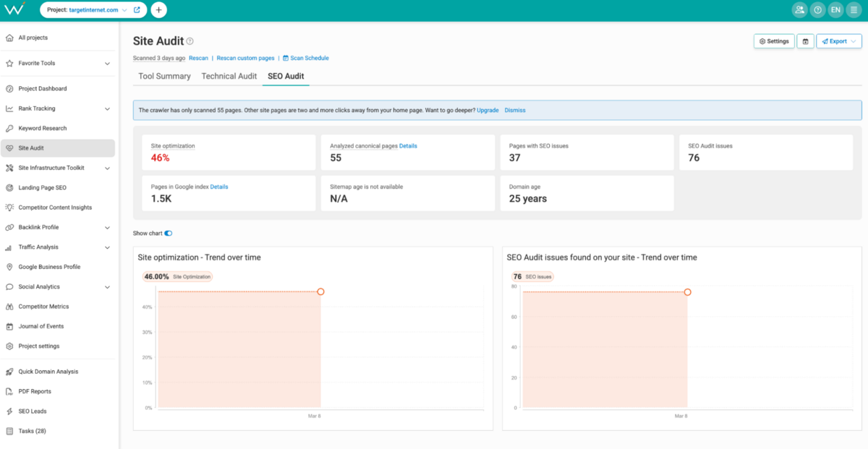
Task: Click the Backlink Profile link icon
Action: [10, 227]
